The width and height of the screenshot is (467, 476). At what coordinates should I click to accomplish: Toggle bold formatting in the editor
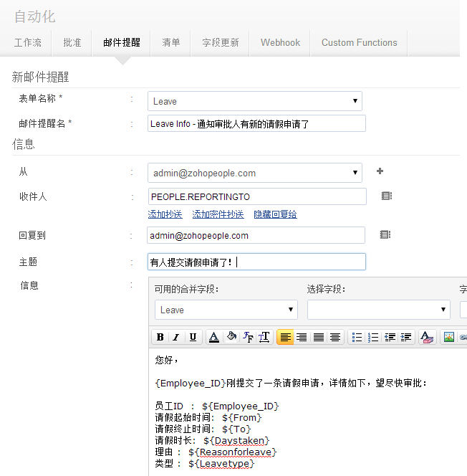point(160,338)
